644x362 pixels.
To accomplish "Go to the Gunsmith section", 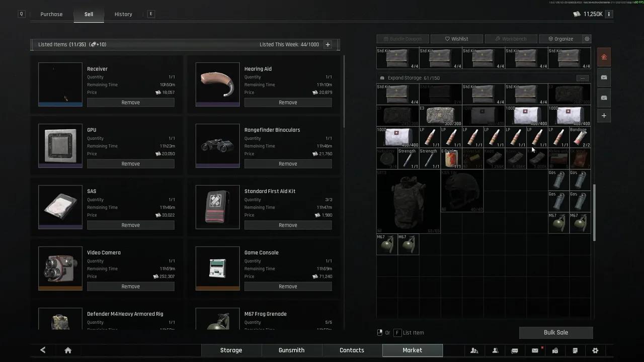I will 291,350.
